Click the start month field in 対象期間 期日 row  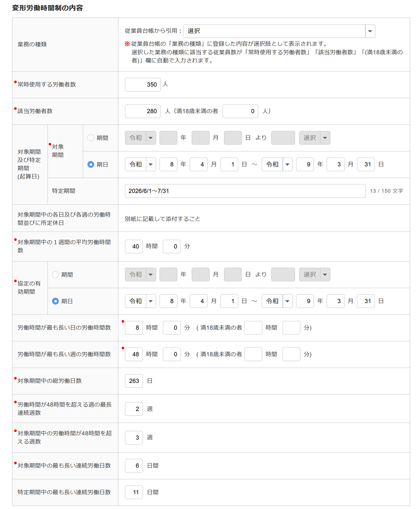point(199,165)
